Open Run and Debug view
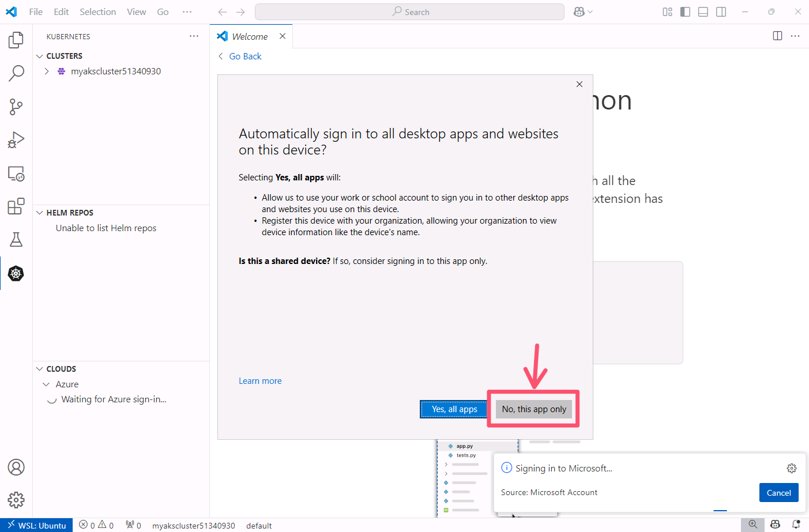The image size is (809, 532). (x=16, y=140)
